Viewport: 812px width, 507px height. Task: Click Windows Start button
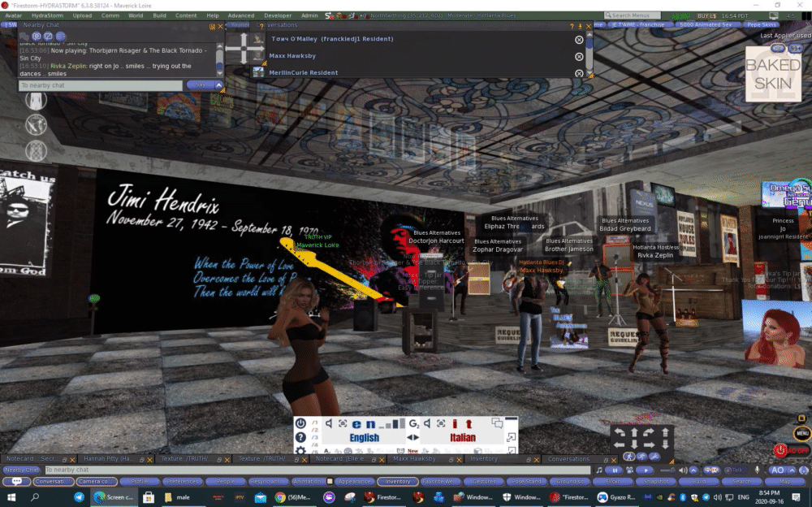(x=11, y=497)
